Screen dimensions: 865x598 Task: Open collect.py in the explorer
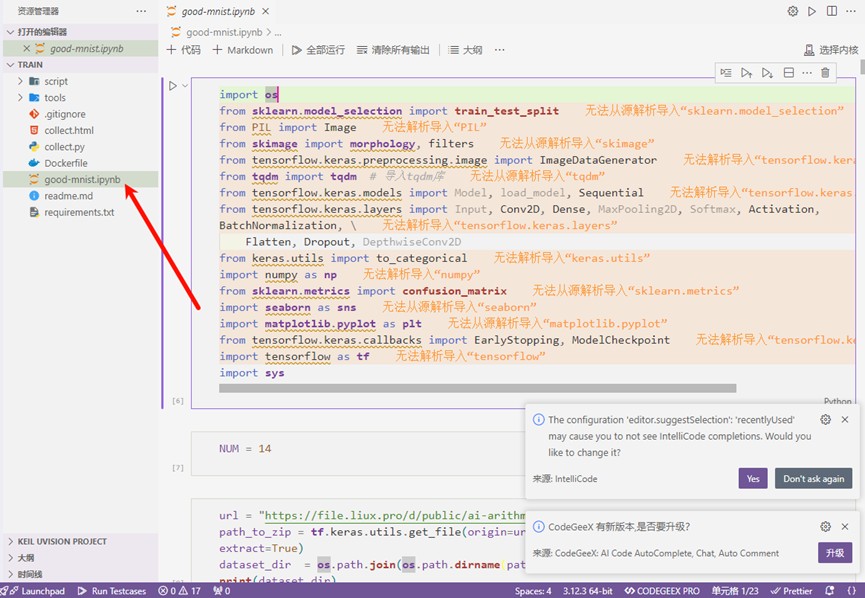(81, 147)
